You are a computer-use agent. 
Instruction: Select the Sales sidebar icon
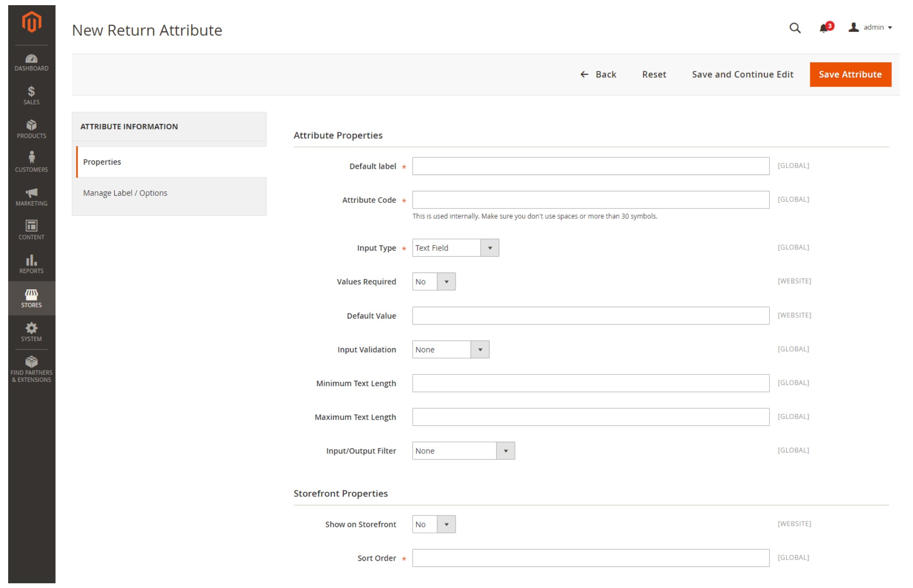point(31,95)
